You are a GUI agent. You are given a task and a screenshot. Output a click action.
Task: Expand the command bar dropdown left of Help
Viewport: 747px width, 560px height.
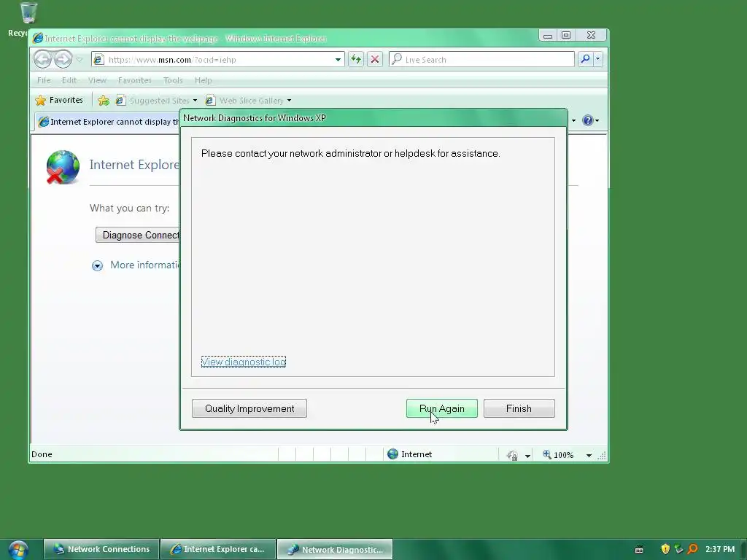(x=573, y=120)
